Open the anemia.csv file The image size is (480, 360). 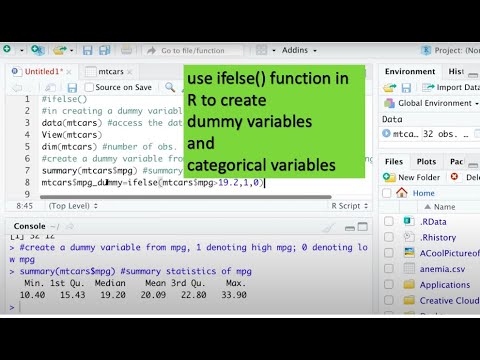442,269
